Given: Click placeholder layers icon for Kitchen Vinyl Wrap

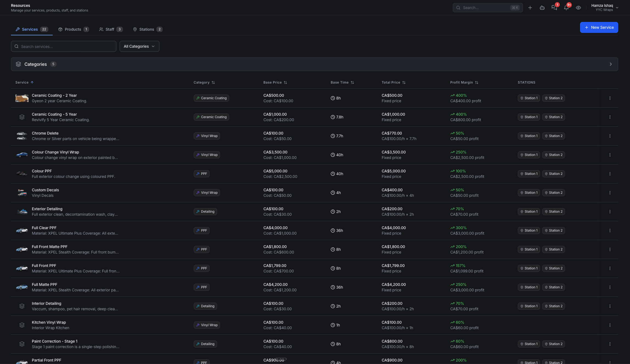Looking at the screenshot, I should click(x=22, y=325).
